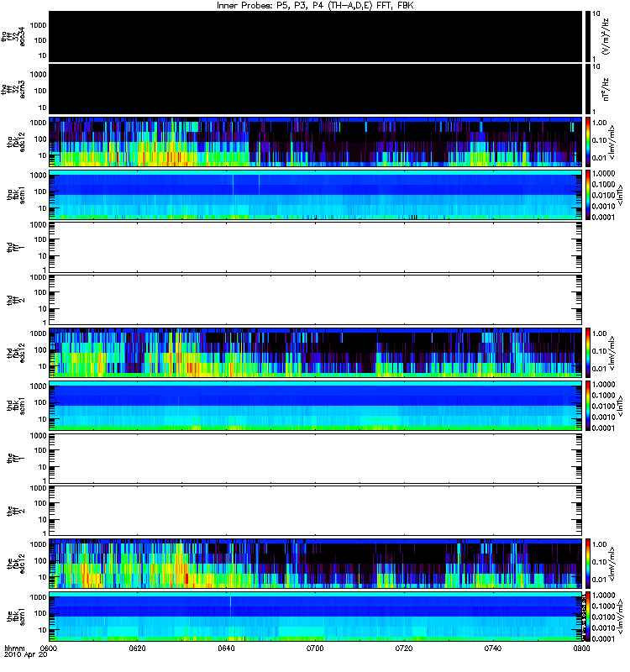630x672 pixels.
Task: Select the tha fbk scm1 spectrogram panel
Action: pos(315,195)
